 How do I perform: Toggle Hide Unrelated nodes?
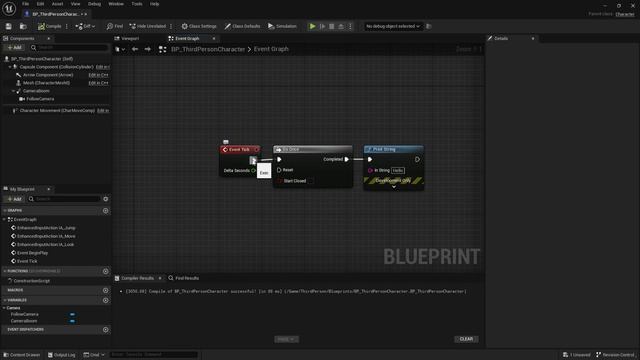pyautogui.click(x=147, y=26)
